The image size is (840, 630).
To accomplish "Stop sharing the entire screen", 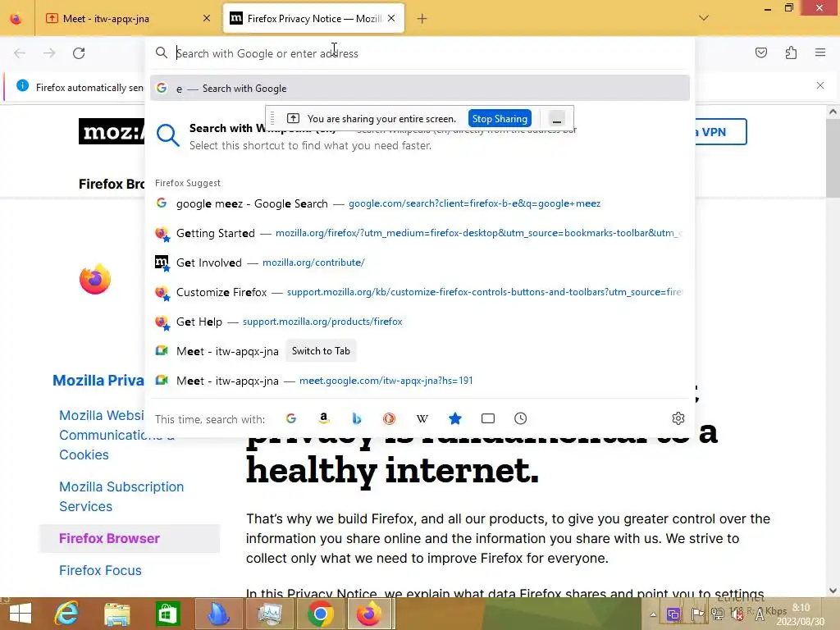I will pyautogui.click(x=500, y=118).
